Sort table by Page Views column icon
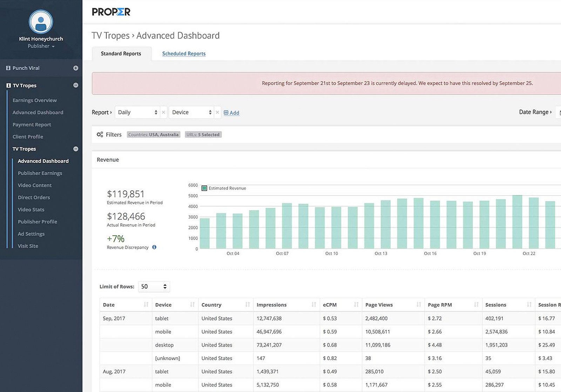The height and width of the screenshot is (392, 561). [418, 305]
